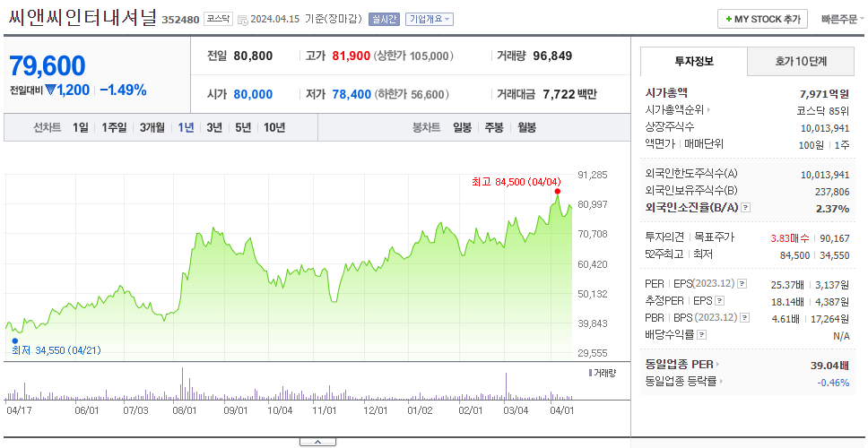Show the 월봉 candlestick chart
Image resolution: width=868 pixels, height=448 pixels.
[527, 128]
